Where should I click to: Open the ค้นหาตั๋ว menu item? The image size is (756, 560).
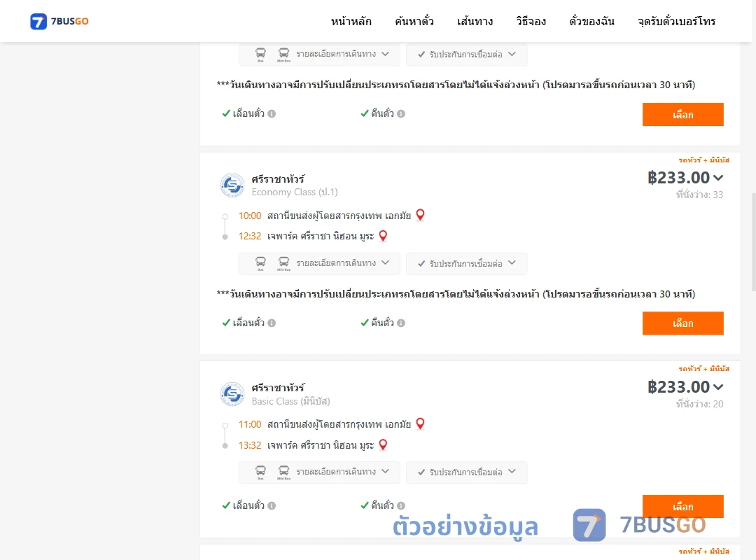(414, 21)
